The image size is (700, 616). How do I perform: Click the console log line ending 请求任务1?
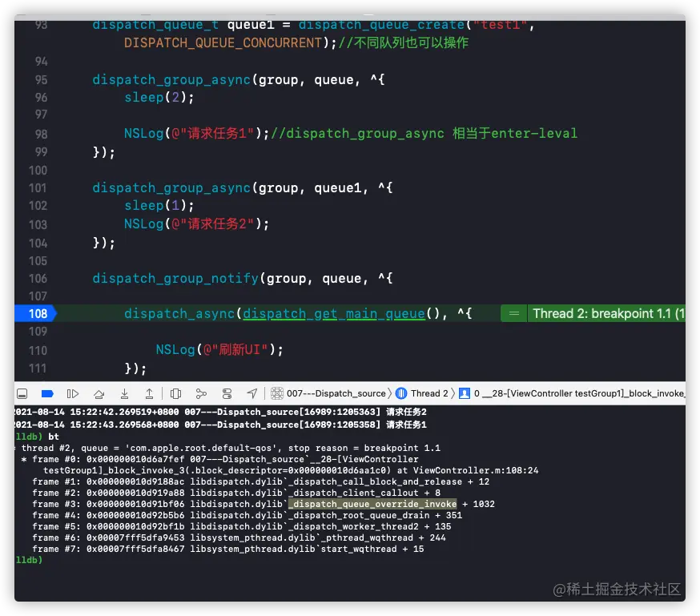(220, 425)
